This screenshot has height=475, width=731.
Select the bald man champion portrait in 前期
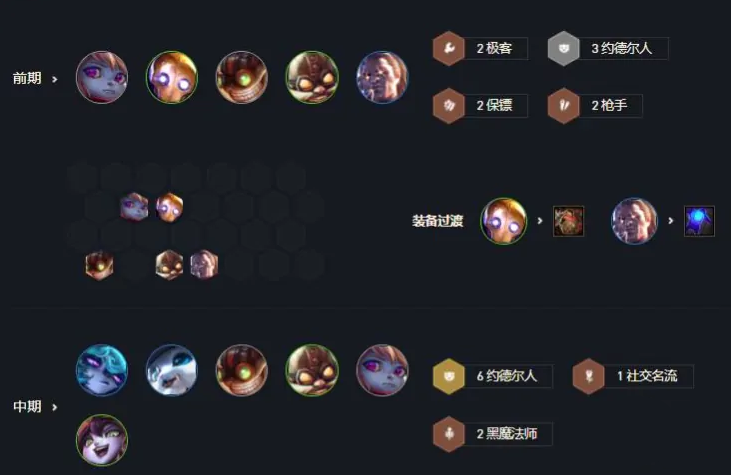(382, 77)
